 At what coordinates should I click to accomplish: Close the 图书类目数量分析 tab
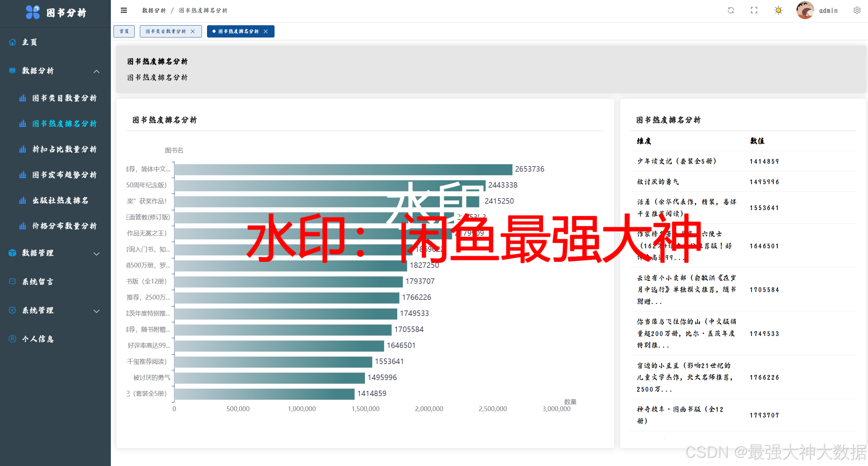click(x=193, y=31)
